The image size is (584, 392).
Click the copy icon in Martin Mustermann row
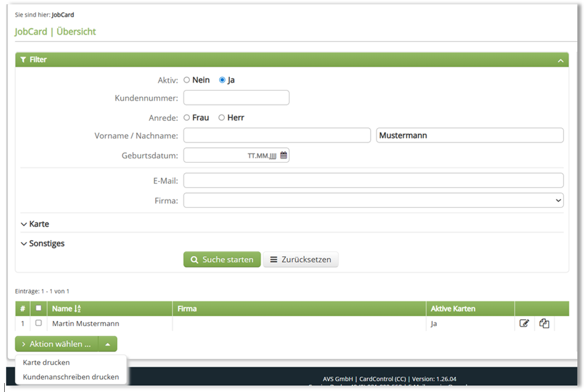tap(544, 323)
